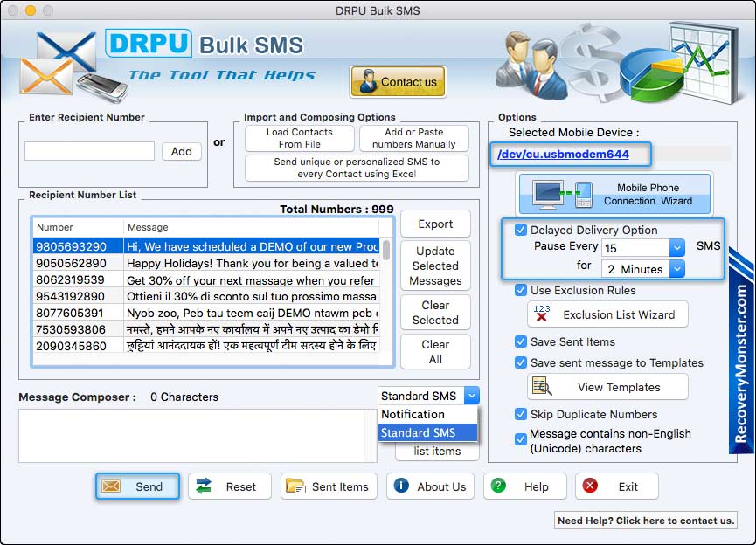Choose Standard SMS in the dropdown list

428,432
